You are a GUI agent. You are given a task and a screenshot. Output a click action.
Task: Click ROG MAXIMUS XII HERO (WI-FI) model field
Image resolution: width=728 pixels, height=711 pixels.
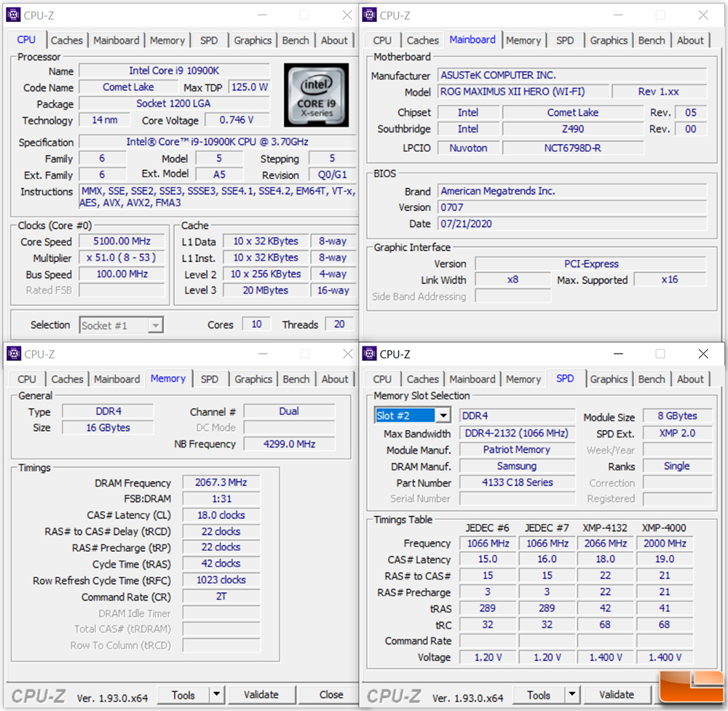coord(523,92)
